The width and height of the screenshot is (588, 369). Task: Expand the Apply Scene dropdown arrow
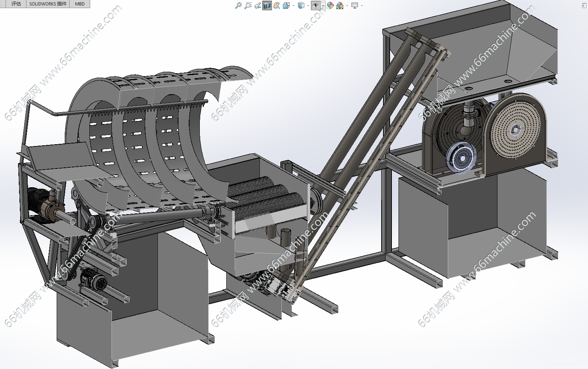pyautogui.click(x=347, y=6)
